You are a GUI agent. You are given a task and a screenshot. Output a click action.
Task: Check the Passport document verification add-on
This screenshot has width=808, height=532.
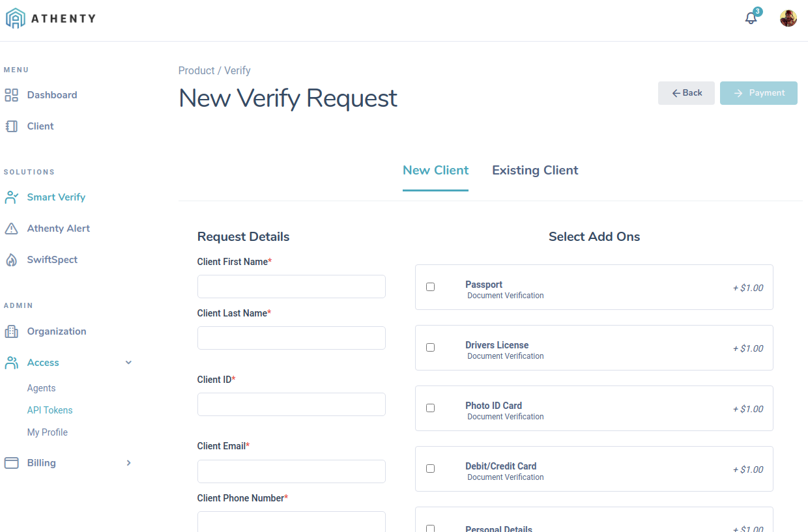pos(430,287)
